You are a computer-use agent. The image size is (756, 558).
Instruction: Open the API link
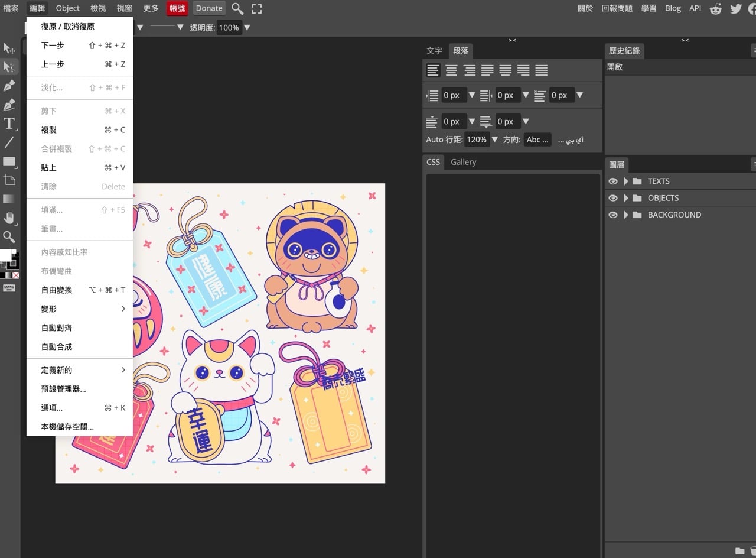tap(695, 8)
